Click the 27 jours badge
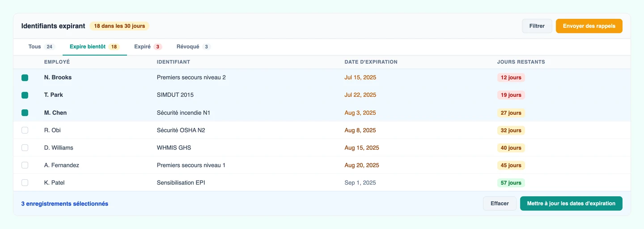The height and width of the screenshot is (229, 644). 511,113
